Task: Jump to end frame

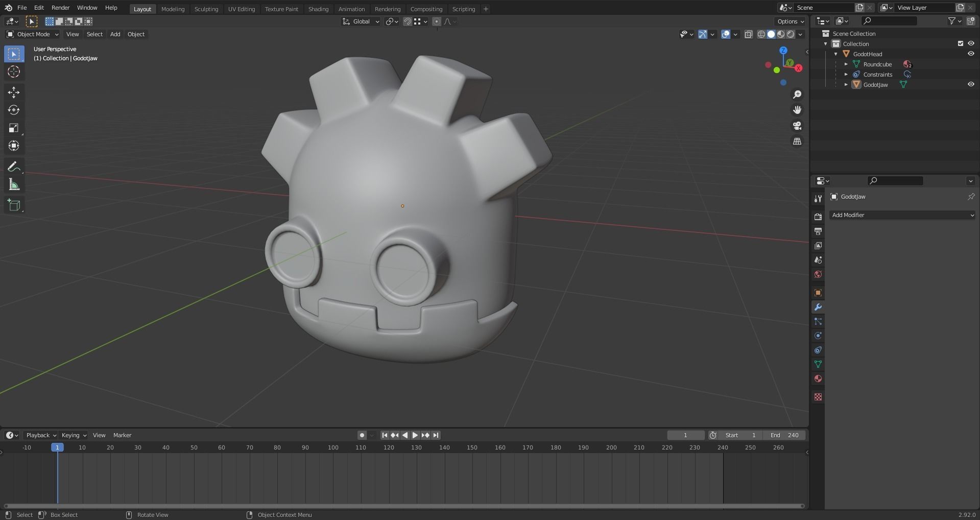Action: [436, 435]
